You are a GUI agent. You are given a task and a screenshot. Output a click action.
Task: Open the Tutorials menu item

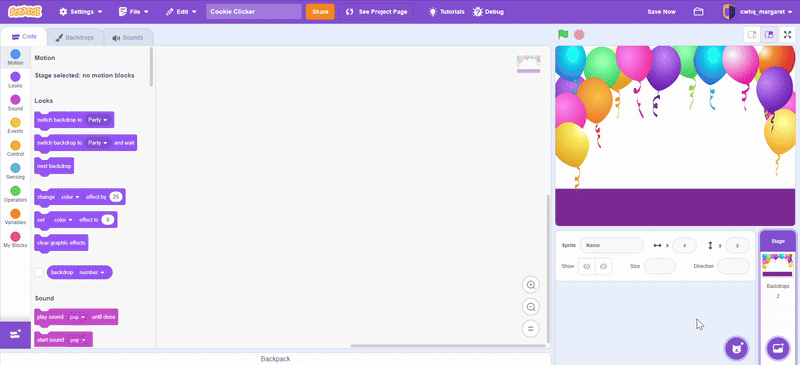pos(447,11)
